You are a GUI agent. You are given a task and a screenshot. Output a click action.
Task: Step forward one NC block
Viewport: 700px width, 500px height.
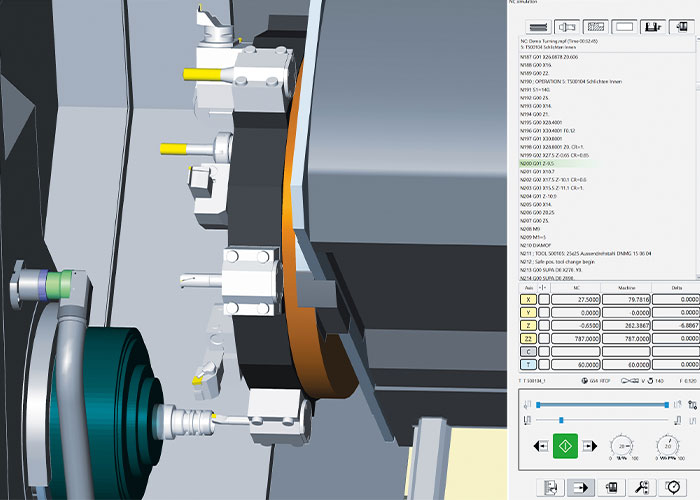589,446
